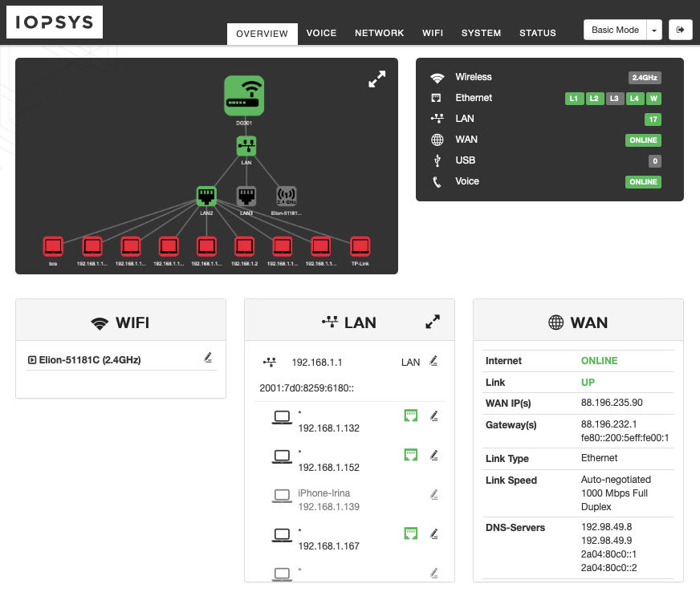Click the L3 Ethernet port badge
The image size is (700, 592).
coord(614,99)
